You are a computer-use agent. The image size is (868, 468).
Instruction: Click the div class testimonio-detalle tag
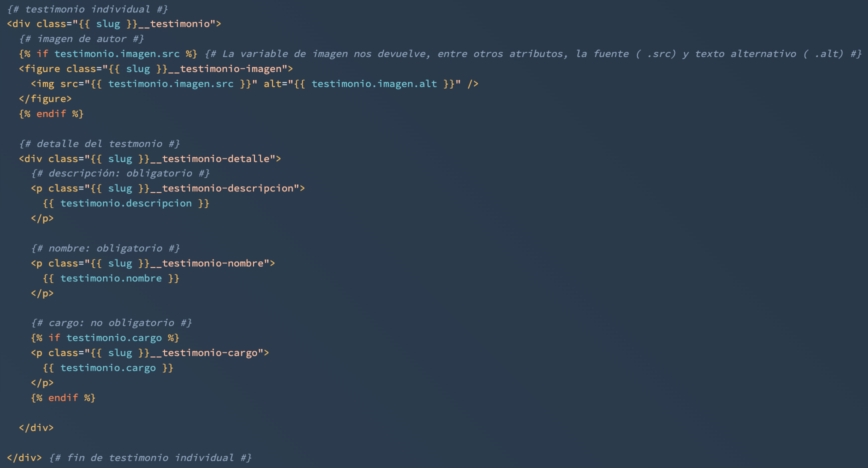150,159
